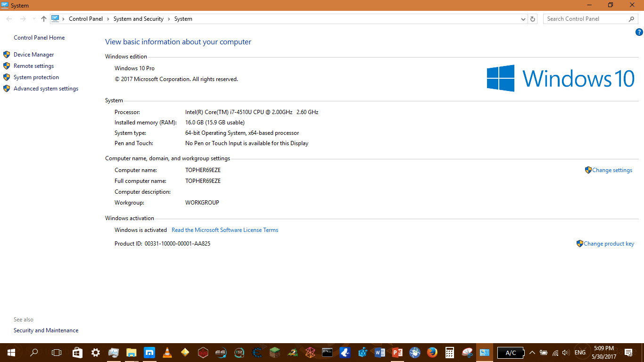
Task: Open File Explorer from taskbar
Action: (131, 353)
